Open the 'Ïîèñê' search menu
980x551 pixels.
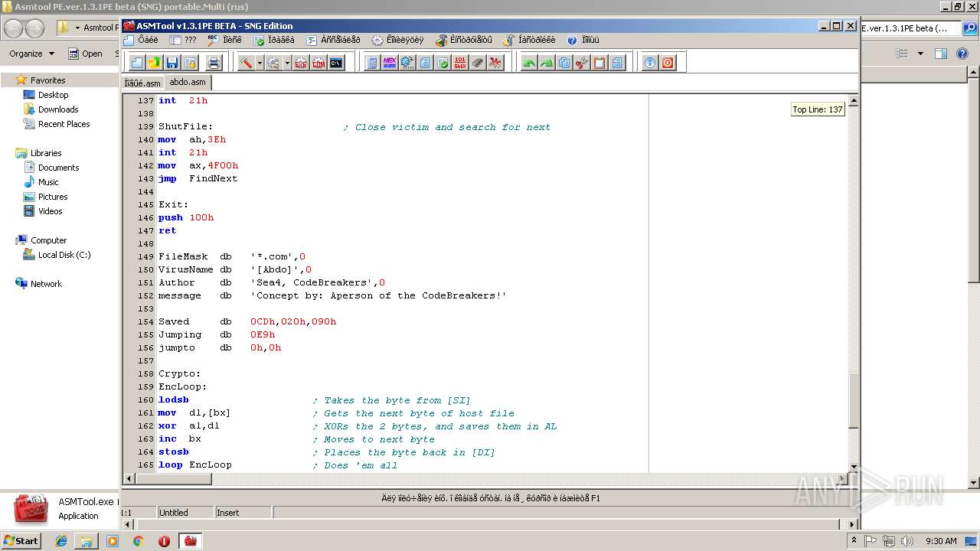click(x=224, y=40)
